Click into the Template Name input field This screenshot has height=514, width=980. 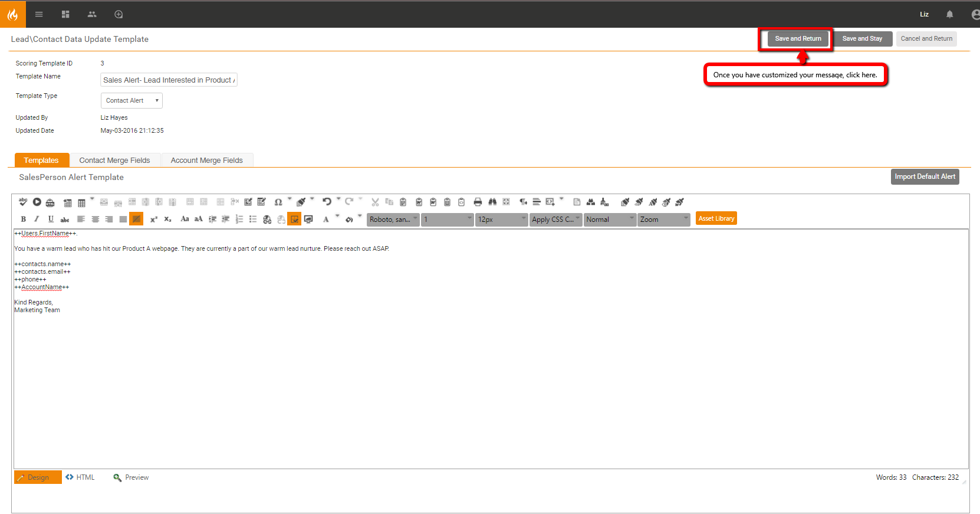pos(169,80)
